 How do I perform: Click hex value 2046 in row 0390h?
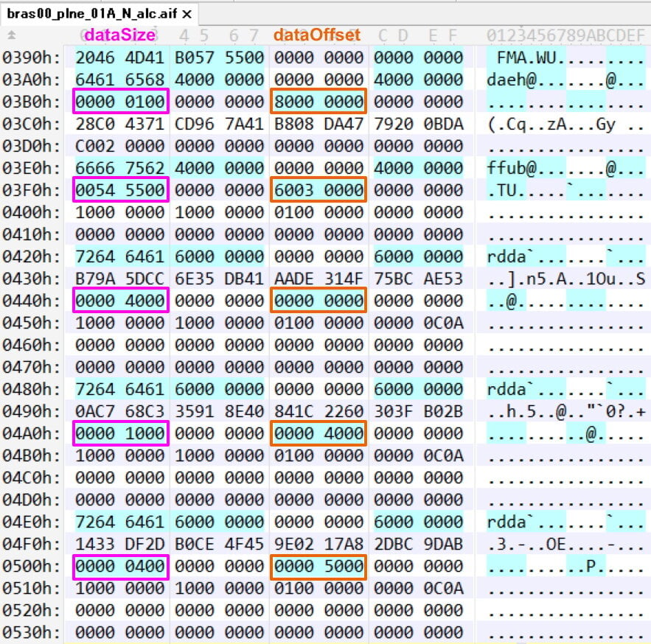[95, 57]
